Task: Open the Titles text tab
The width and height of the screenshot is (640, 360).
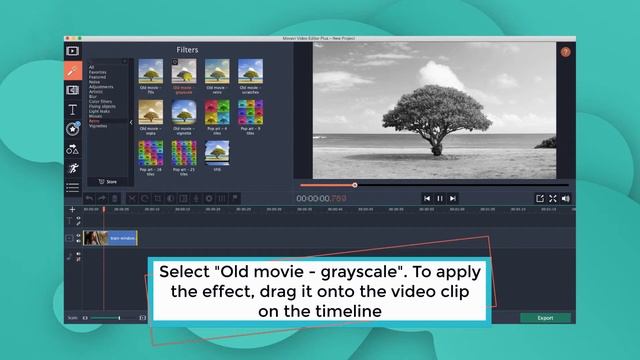Action: 73,109
